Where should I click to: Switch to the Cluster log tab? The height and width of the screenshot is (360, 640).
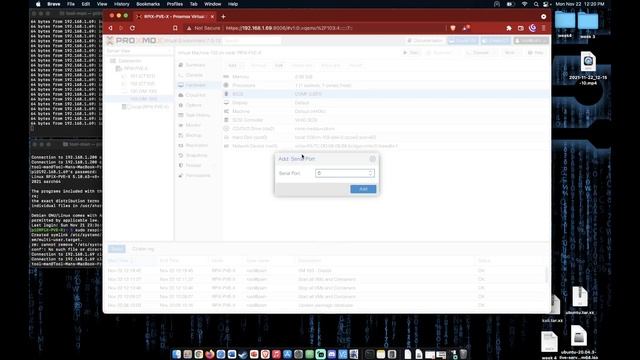click(143, 249)
